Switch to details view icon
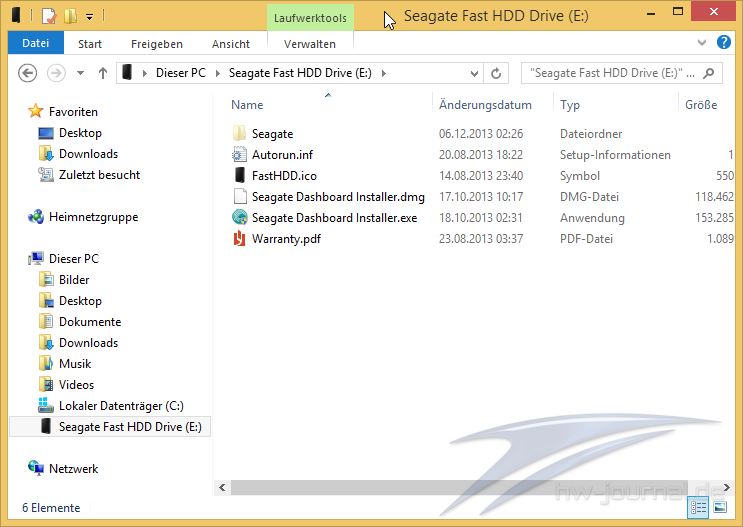Screen dimensions: 743x527 click(699, 508)
